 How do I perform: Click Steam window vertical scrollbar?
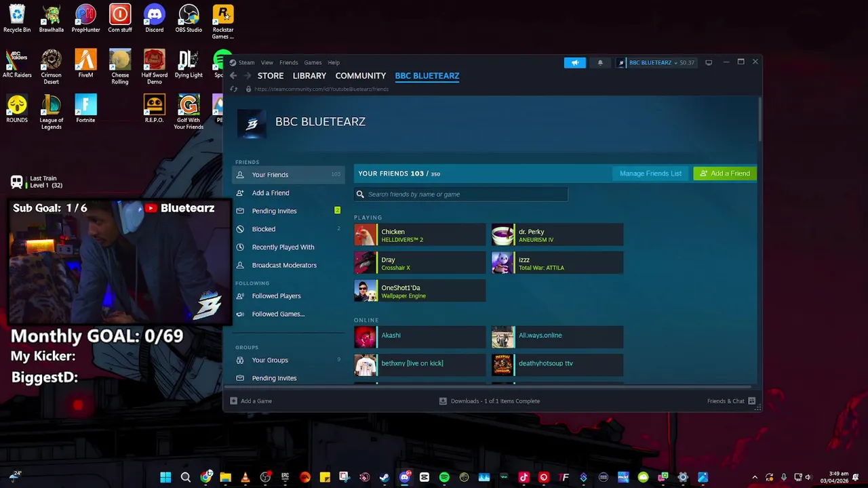tap(759, 119)
